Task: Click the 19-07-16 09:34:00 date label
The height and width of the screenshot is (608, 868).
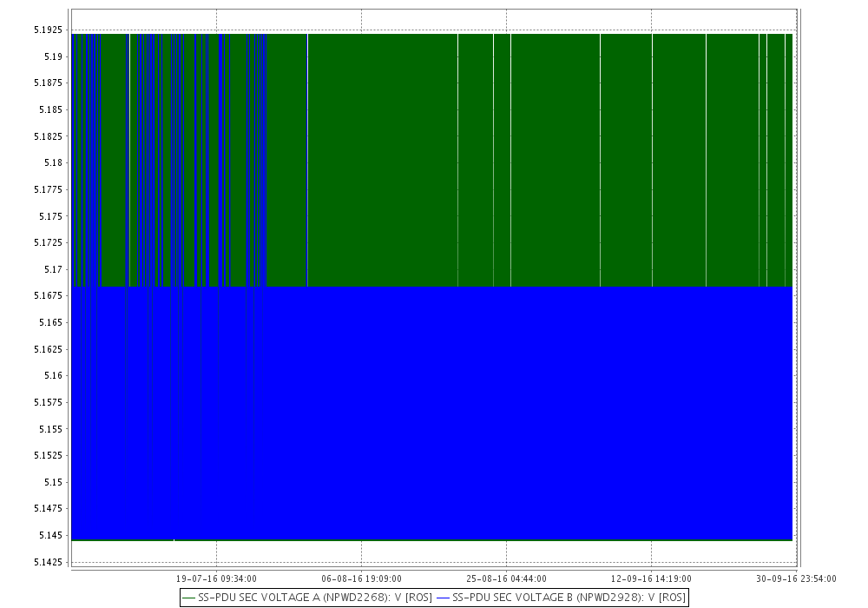Action: pyautogui.click(x=216, y=578)
